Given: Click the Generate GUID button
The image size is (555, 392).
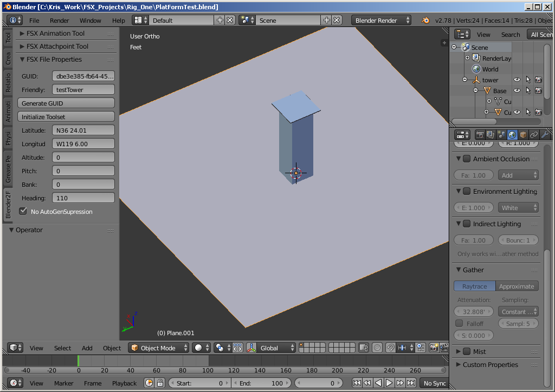Looking at the screenshot, I should [66, 103].
